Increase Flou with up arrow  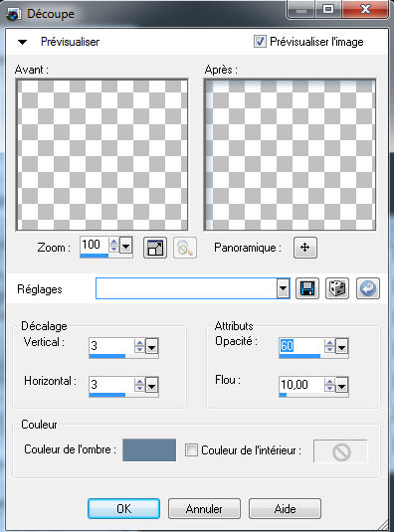coord(329,382)
